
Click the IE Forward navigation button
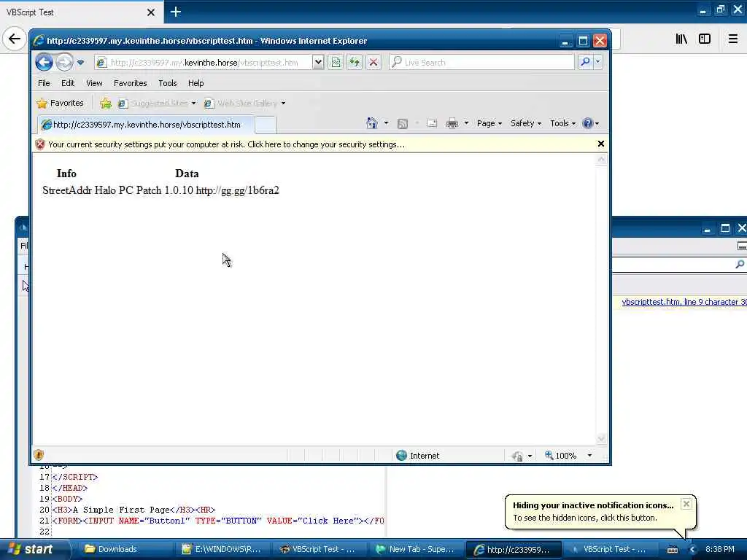(x=64, y=63)
